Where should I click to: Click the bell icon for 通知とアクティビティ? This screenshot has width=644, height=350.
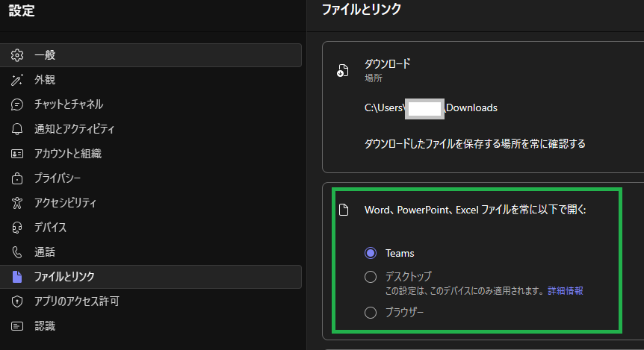tap(17, 129)
